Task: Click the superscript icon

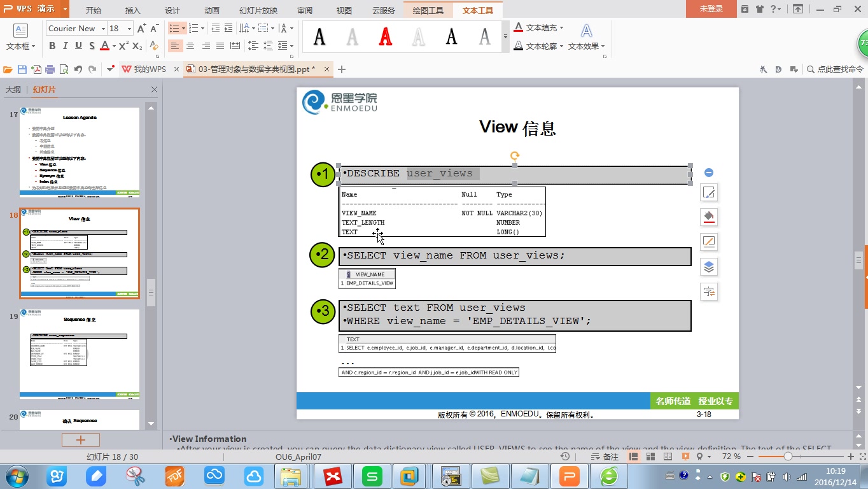Action: [123, 46]
